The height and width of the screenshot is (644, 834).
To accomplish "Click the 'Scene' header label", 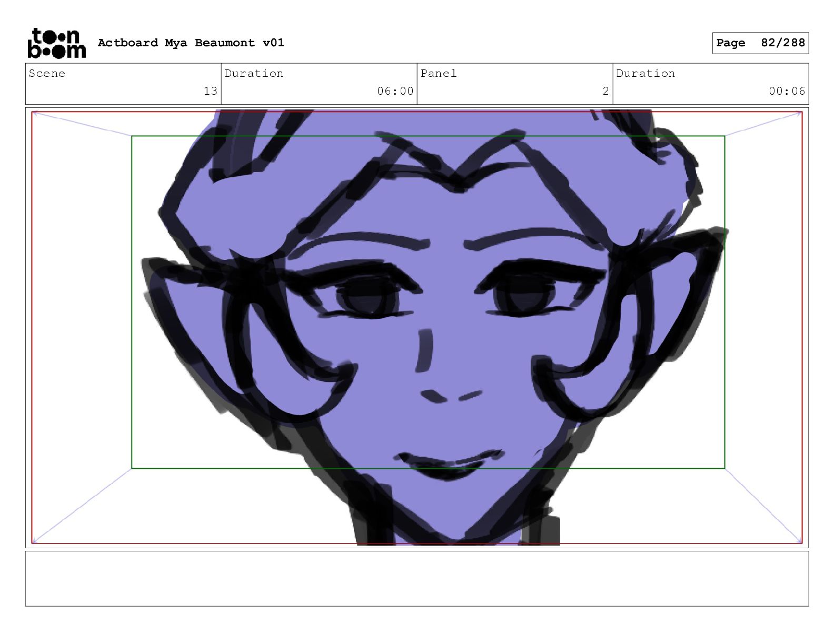I will (47, 73).
